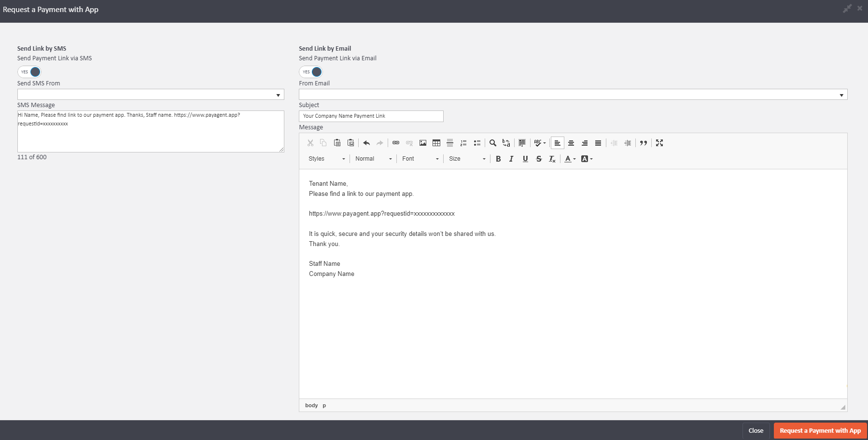Insert a block quote
The height and width of the screenshot is (440, 868).
[x=644, y=143]
